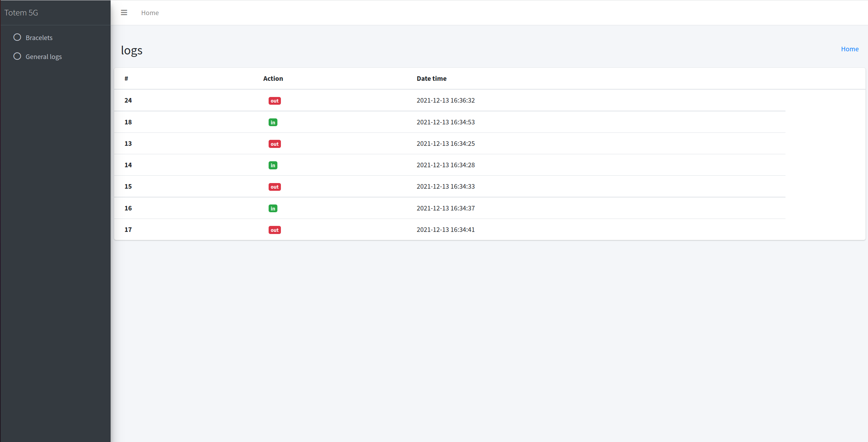
Task: Toggle the hamburger sidebar menu icon
Action: tap(124, 13)
